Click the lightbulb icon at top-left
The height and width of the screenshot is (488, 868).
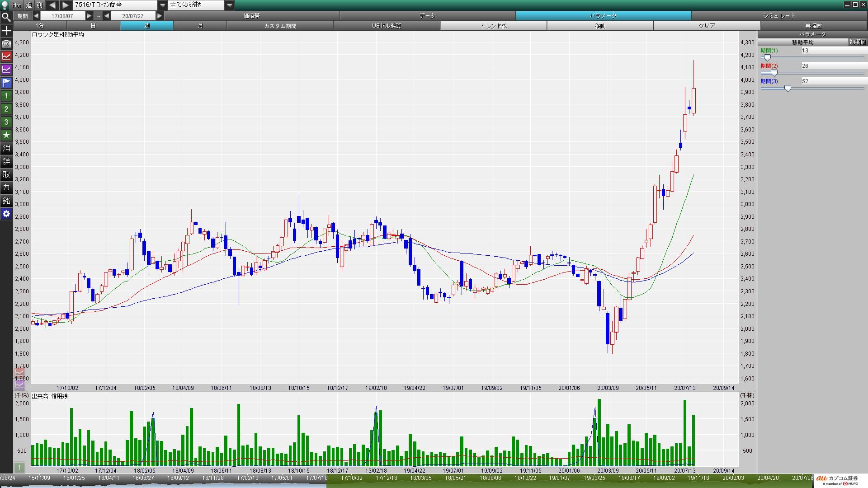(x=5, y=5)
